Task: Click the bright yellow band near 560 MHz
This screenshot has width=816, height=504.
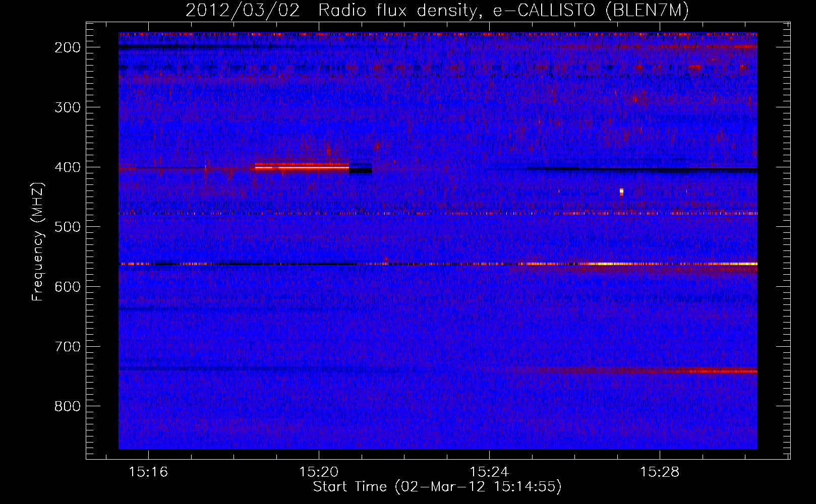Action: (640, 264)
